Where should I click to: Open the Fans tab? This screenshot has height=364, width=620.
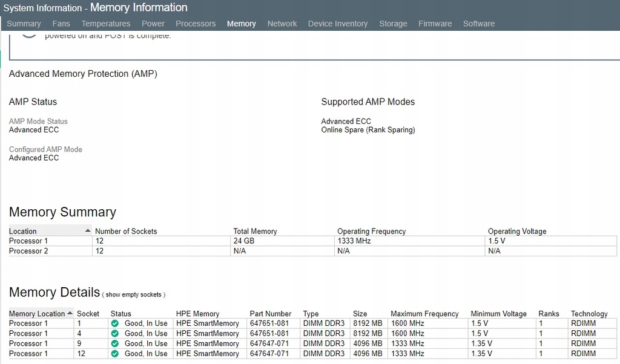(x=61, y=24)
